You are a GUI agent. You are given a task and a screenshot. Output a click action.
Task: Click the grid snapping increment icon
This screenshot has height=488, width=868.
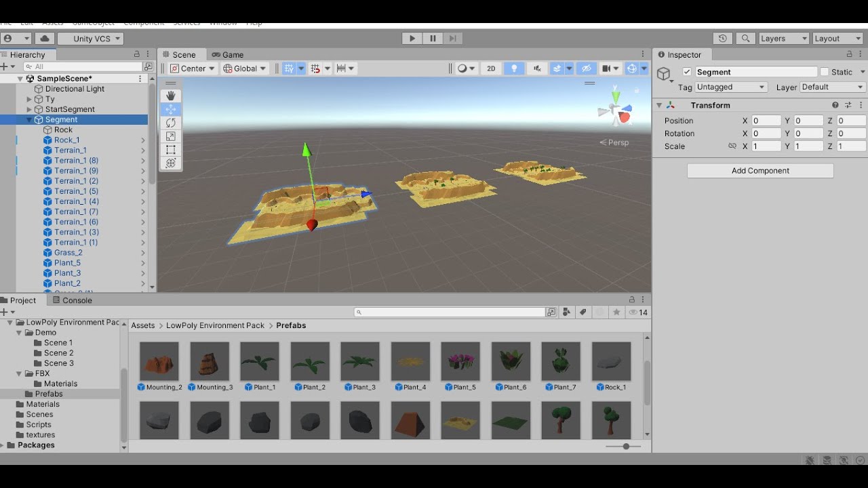point(315,68)
